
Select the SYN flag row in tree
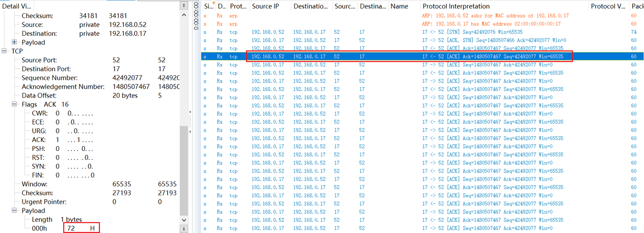click(x=63, y=167)
